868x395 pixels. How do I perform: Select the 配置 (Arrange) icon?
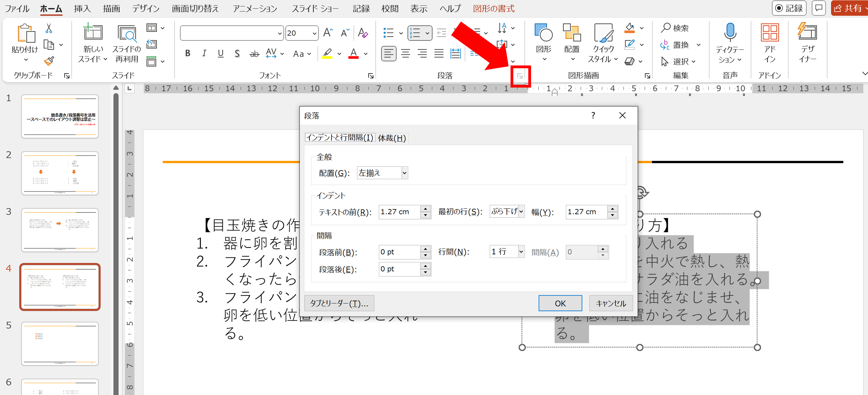pyautogui.click(x=572, y=34)
